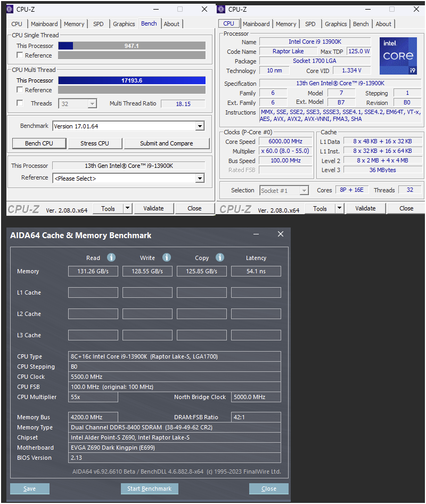426x504 pixels.
Task: Click Memory Type field DDR5-8400 SDRAM
Action: [175, 427]
